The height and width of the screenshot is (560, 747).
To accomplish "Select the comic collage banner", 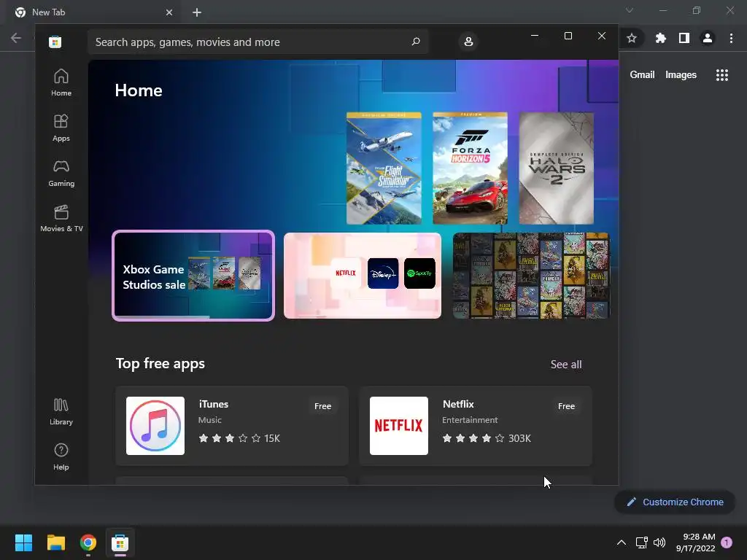I will [531, 276].
